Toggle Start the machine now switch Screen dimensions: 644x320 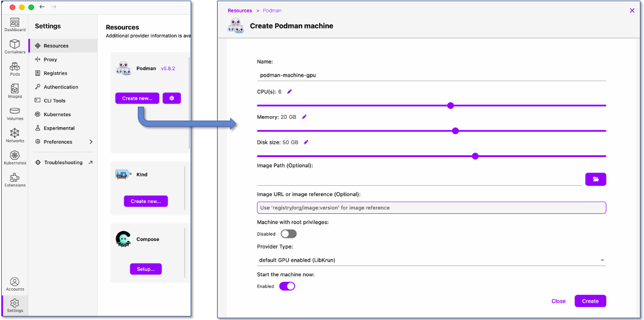point(287,287)
